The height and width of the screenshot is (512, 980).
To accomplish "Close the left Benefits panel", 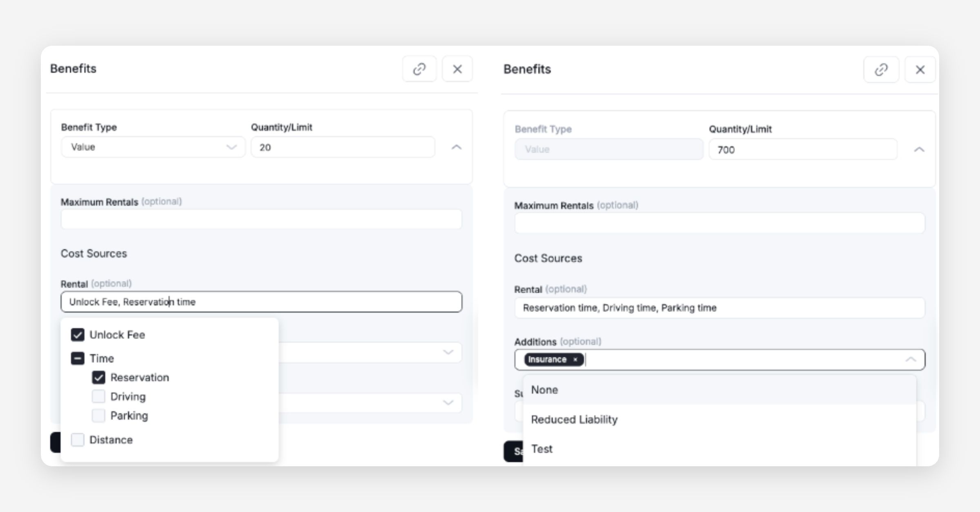I will 457,69.
